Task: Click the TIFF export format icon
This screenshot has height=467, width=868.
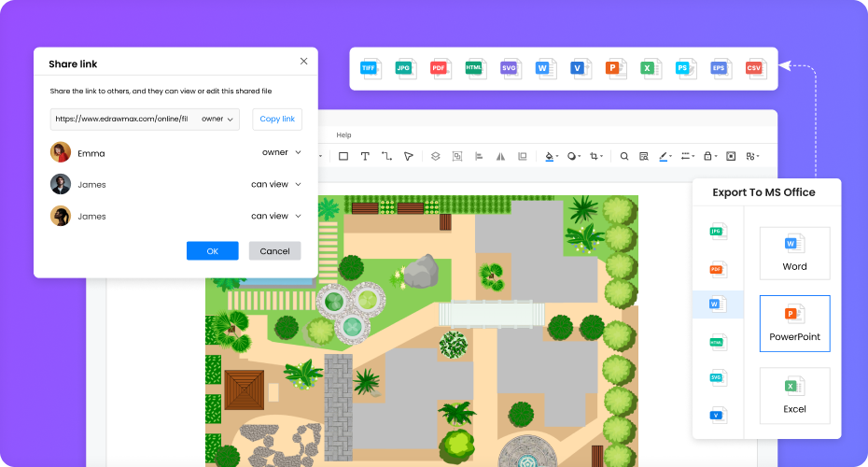Action: (371, 68)
